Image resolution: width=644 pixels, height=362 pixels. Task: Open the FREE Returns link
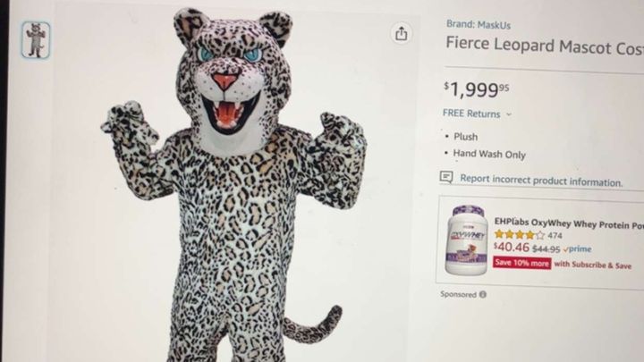[471, 114]
